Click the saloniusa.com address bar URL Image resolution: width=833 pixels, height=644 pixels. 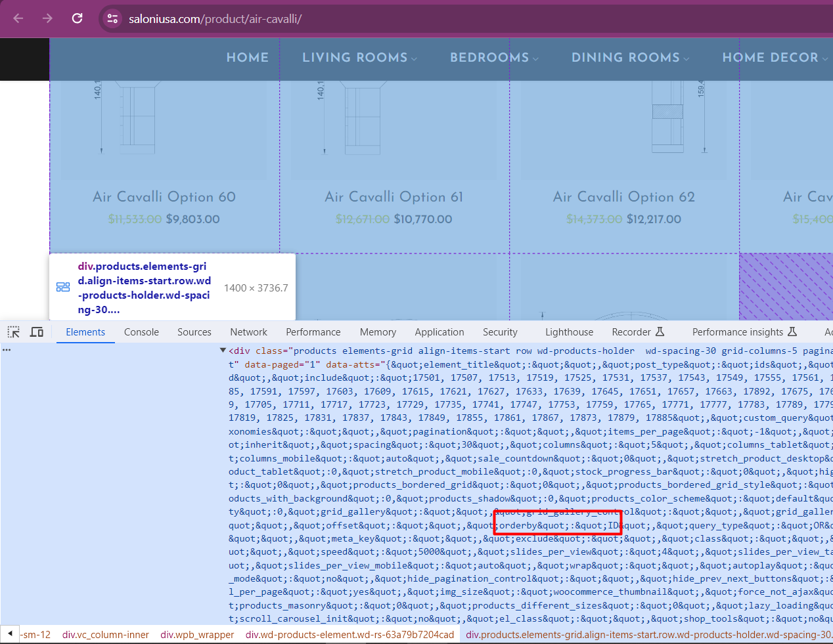[215, 19]
